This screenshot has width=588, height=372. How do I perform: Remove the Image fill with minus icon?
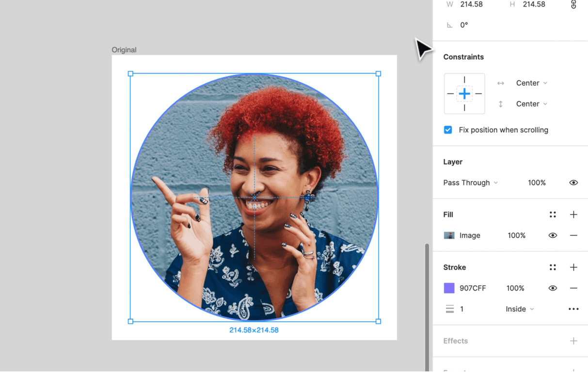click(x=573, y=235)
